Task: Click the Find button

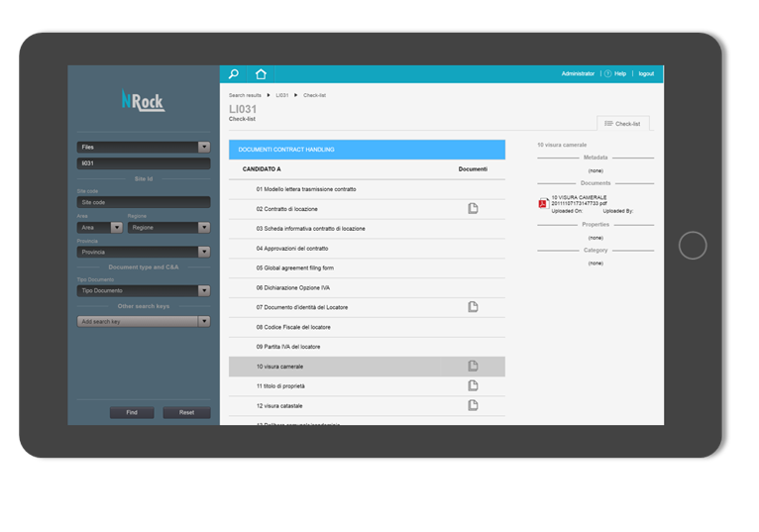Action: (131, 412)
